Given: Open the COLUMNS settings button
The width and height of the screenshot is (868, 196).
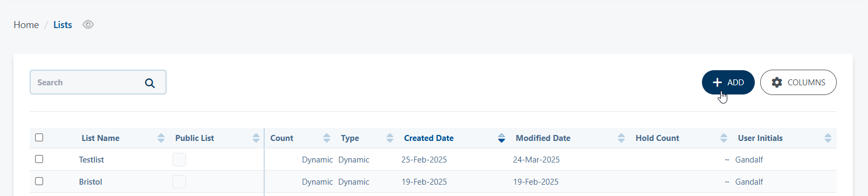Looking at the screenshot, I should tap(798, 83).
